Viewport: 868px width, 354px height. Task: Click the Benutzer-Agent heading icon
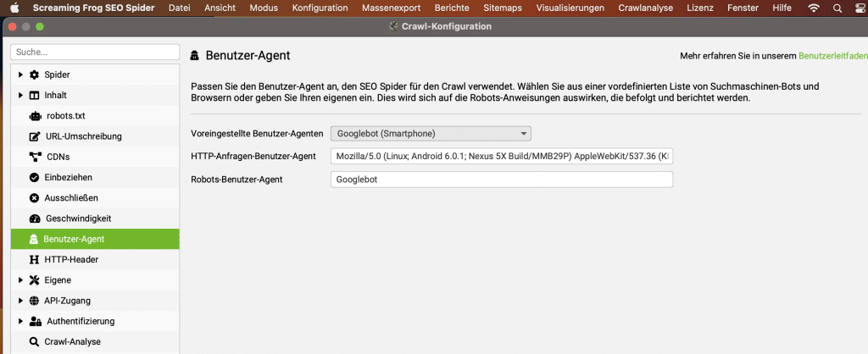click(x=194, y=55)
